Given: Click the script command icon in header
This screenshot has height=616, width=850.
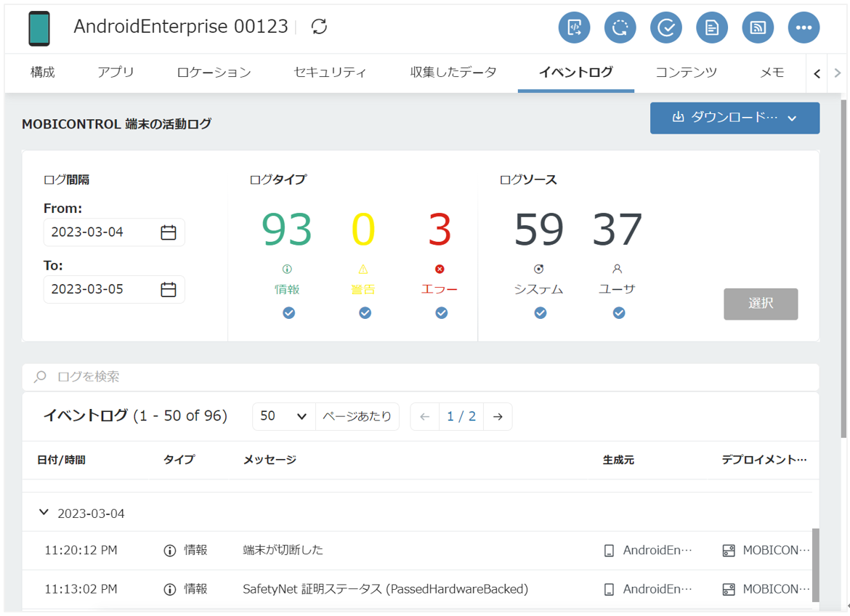Looking at the screenshot, I should click(x=574, y=27).
